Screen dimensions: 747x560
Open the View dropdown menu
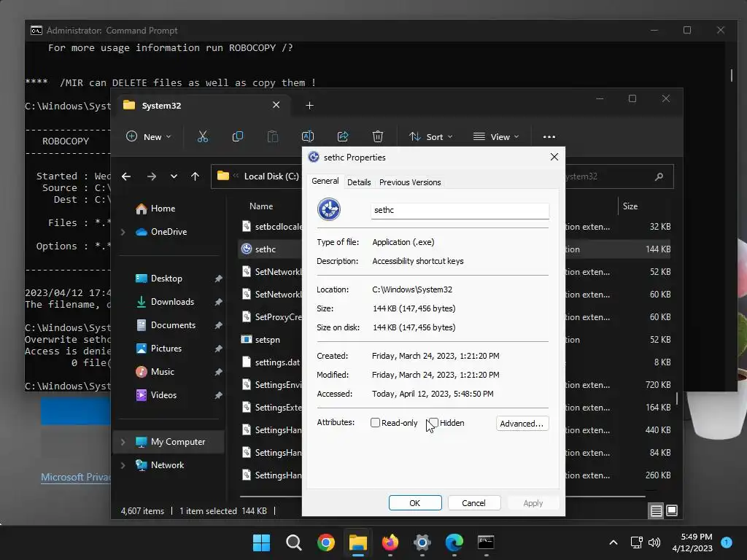pos(496,136)
